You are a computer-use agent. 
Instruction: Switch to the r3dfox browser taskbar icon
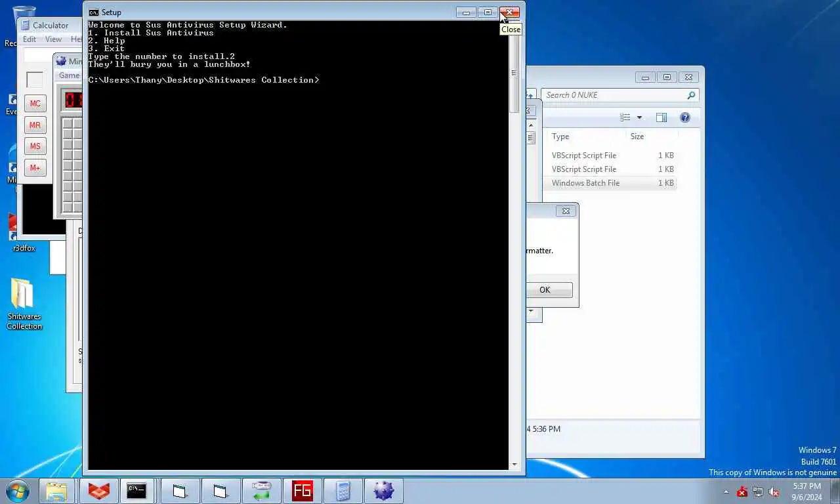[x=98, y=491]
